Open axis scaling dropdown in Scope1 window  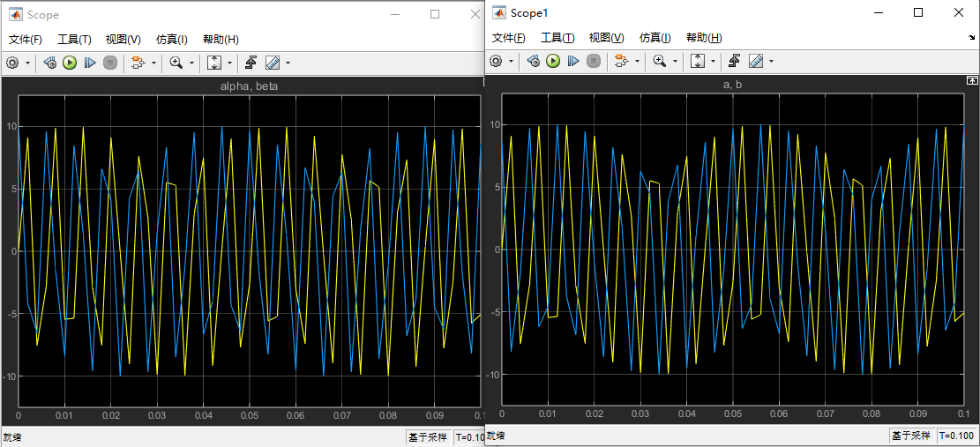pos(713,61)
